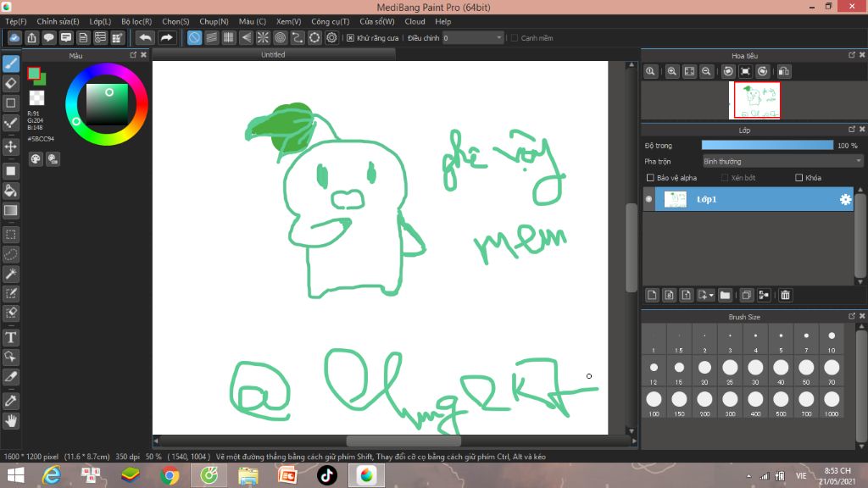Redo the undone action
This screenshot has height=488, width=868.
tap(166, 37)
